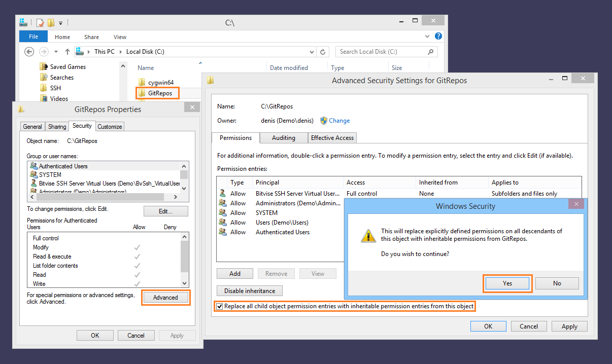Switch to the General tab in GitRepos Properties
This screenshot has height=364, width=612.
coord(32,127)
